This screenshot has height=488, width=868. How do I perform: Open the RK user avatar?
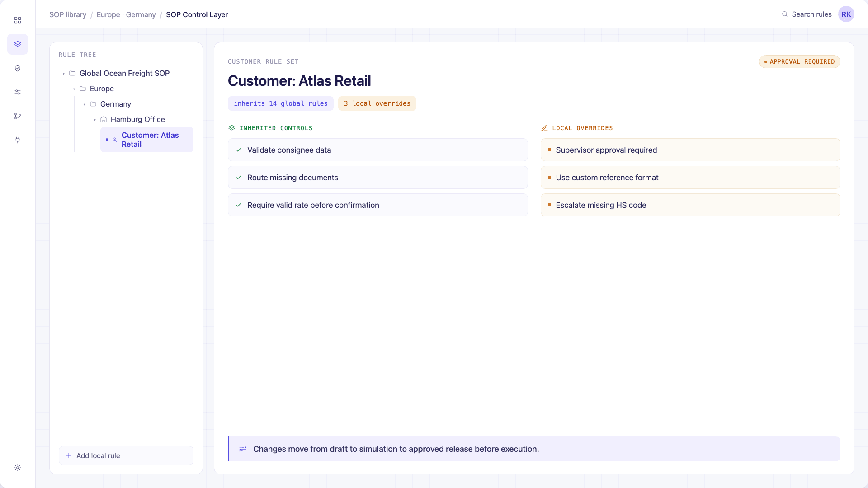pos(846,14)
